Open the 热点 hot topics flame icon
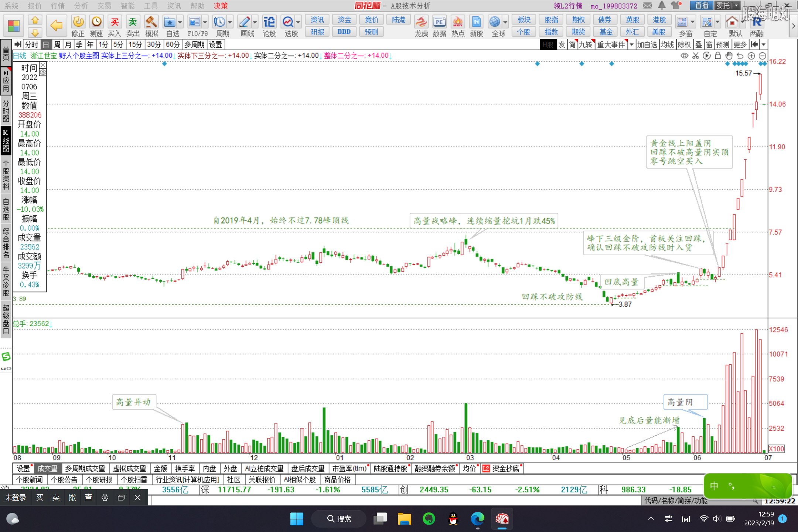Screen dimensions: 798x532 coord(458,26)
